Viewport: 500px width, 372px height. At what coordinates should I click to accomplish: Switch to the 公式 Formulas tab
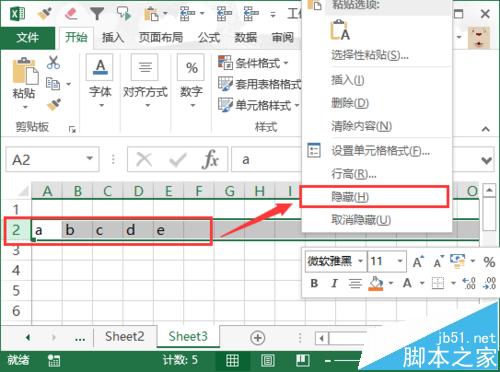pos(209,37)
